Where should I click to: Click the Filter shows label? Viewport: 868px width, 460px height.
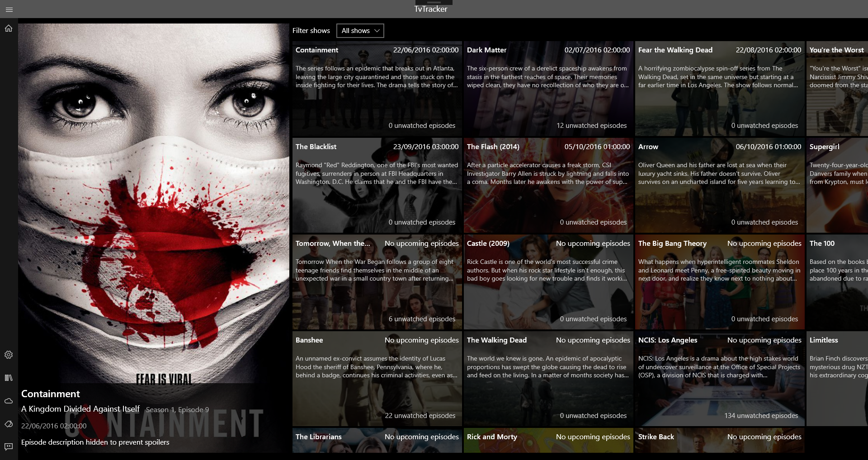click(x=311, y=31)
